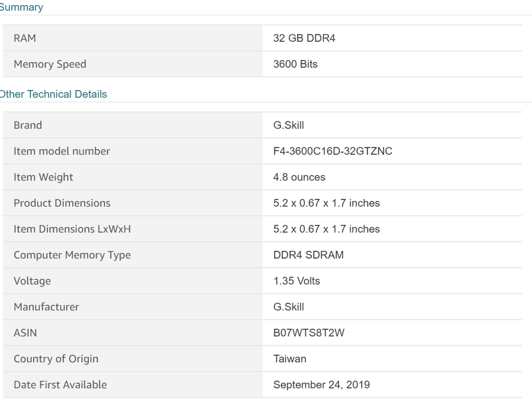Select the Product Dimensions label

(62, 203)
